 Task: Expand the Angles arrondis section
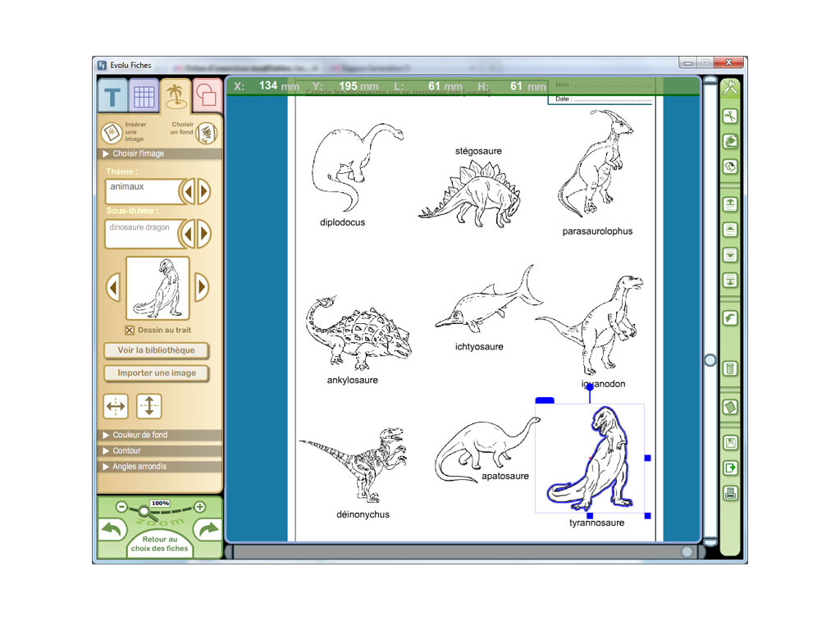139,467
